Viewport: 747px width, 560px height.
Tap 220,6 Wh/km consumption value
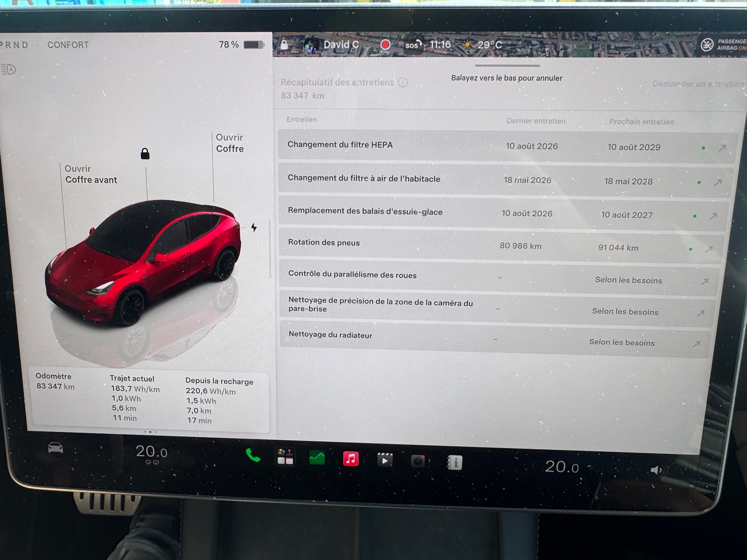pos(211,391)
